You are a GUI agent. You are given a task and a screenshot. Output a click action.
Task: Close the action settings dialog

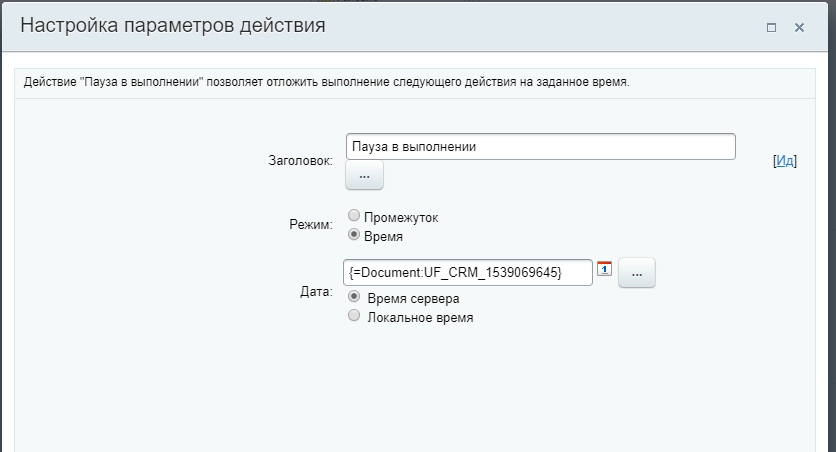(799, 28)
